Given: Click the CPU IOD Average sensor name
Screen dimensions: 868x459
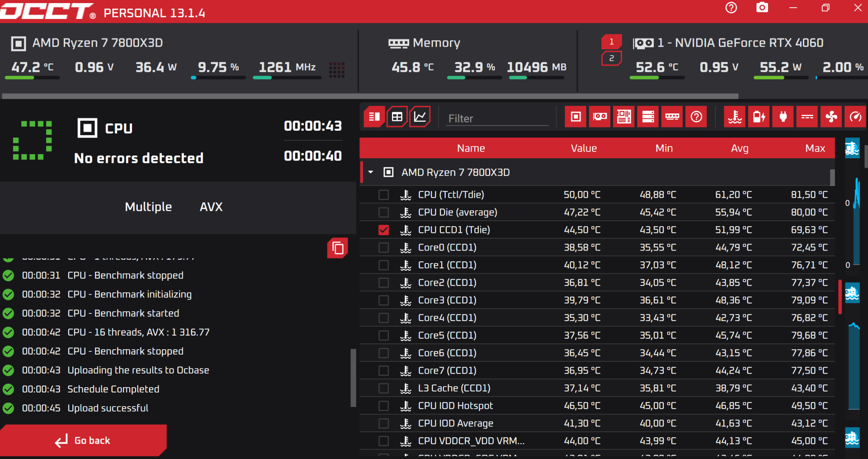Looking at the screenshot, I should coord(456,423).
